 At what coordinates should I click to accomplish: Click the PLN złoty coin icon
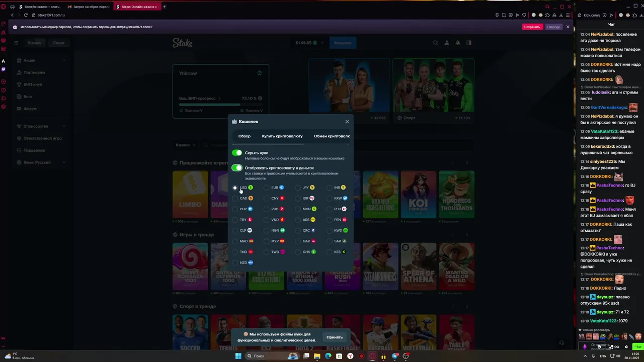coord(344,209)
